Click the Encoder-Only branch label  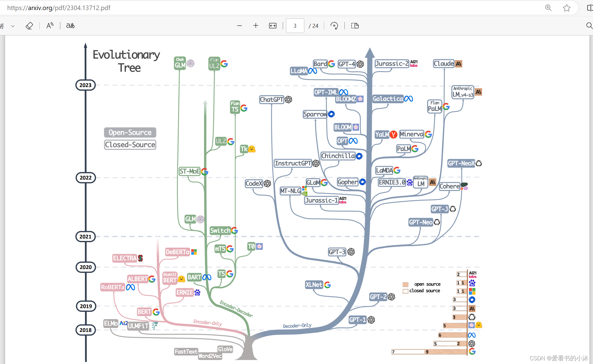point(208,322)
